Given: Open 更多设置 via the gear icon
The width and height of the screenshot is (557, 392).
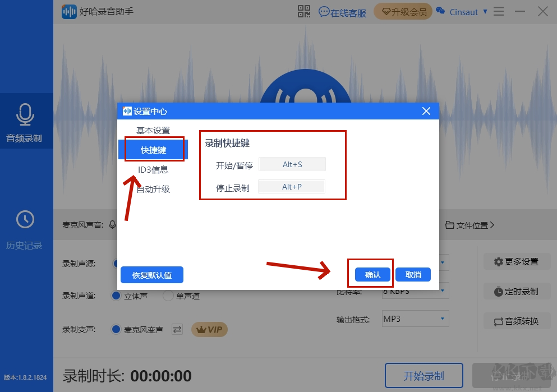Looking at the screenshot, I should coord(516,261).
